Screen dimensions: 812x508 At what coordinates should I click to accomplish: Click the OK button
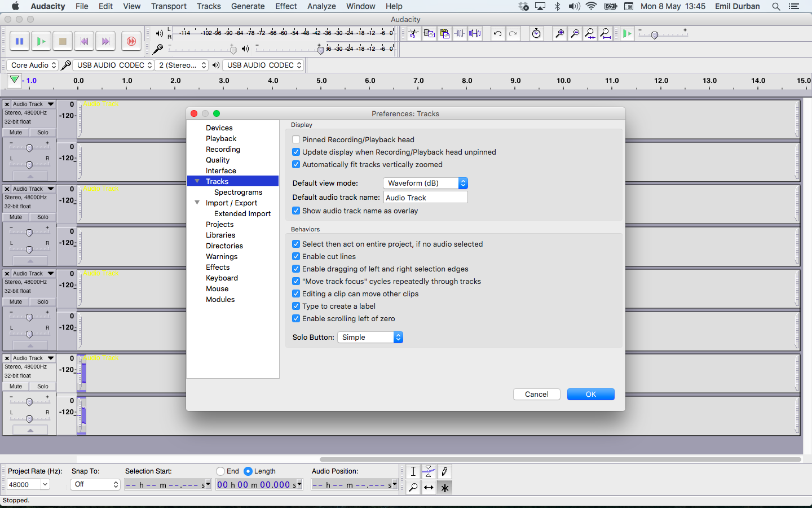coord(591,394)
